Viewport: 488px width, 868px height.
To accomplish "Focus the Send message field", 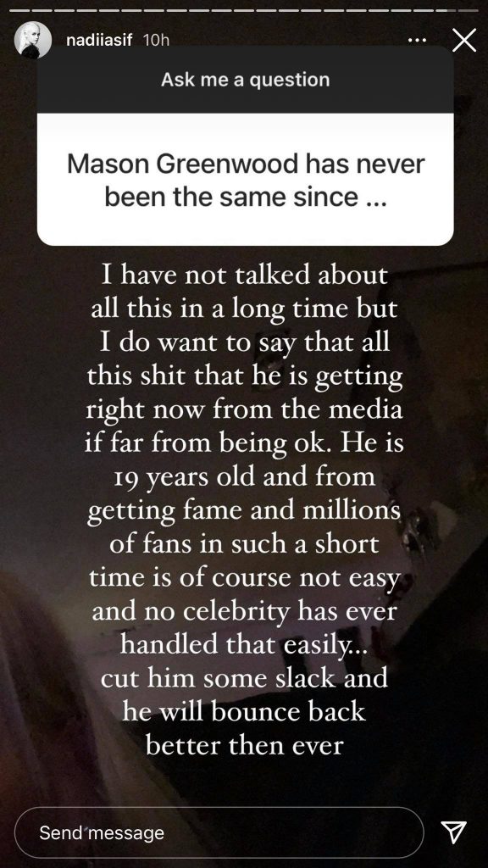I will coord(219,832).
